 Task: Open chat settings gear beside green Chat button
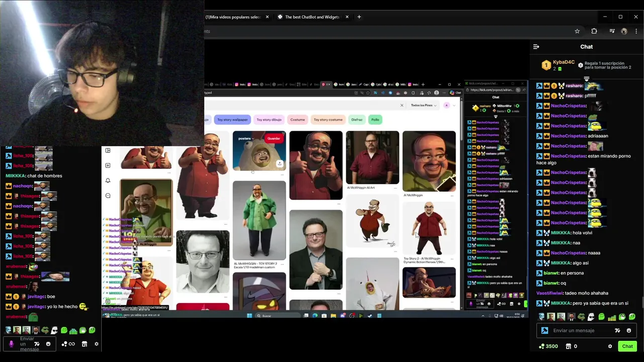(610, 346)
